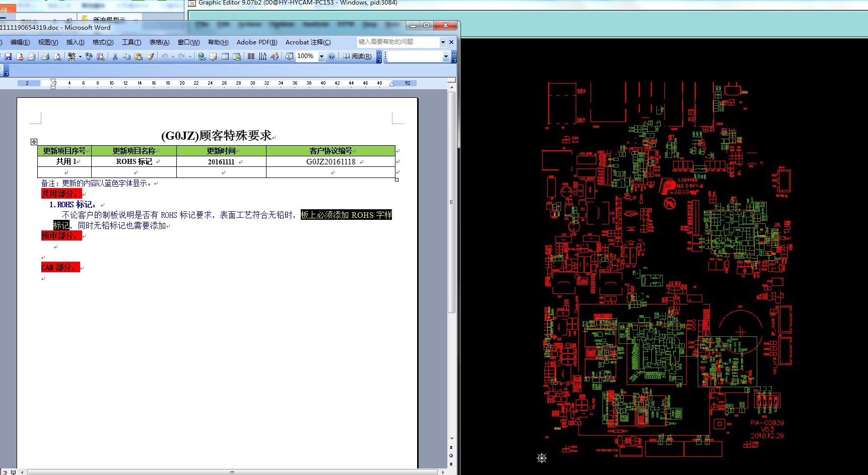The height and width of the screenshot is (475, 868).
Task: Open the 编辑(E) menu
Action: coord(20,42)
